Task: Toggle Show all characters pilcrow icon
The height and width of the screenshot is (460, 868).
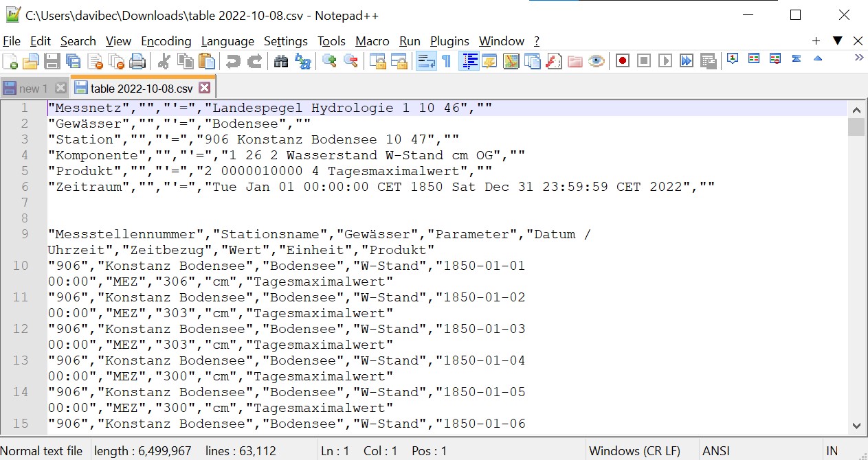Action: [447, 62]
